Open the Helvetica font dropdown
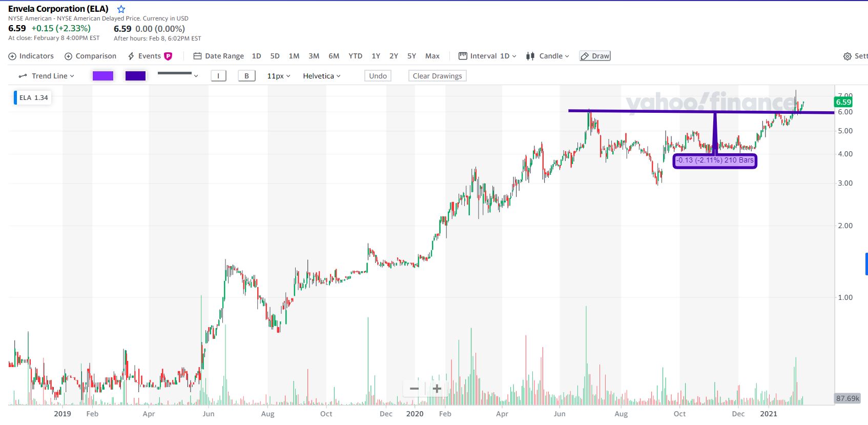This screenshot has width=868, height=425. [322, 76]
